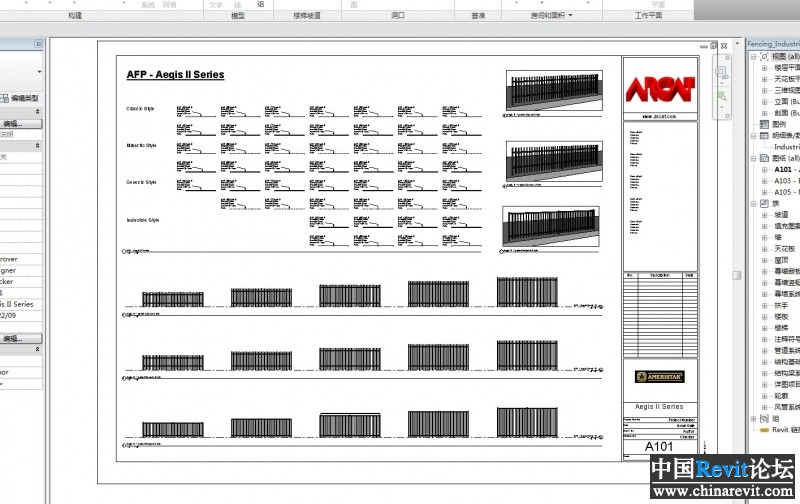Minimize the sheet view window
The width and height of the screenshot is (800, 504).
point(704,46)
